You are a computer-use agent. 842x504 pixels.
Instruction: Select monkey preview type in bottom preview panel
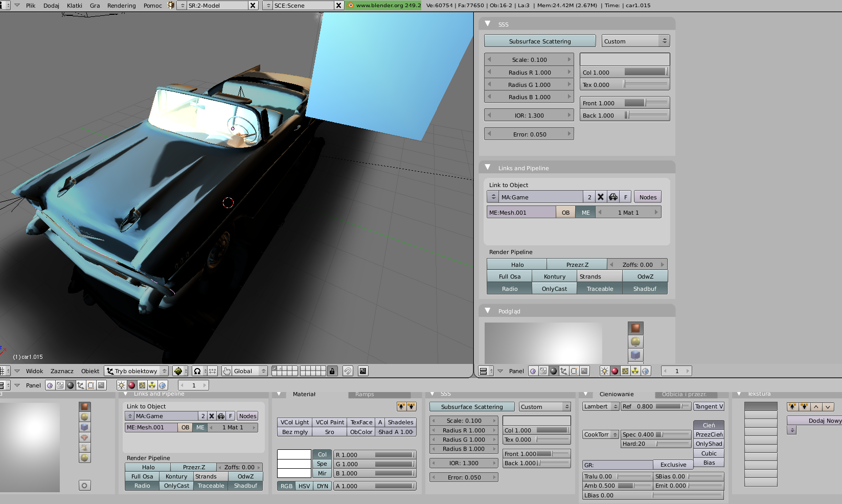point(85,437)
